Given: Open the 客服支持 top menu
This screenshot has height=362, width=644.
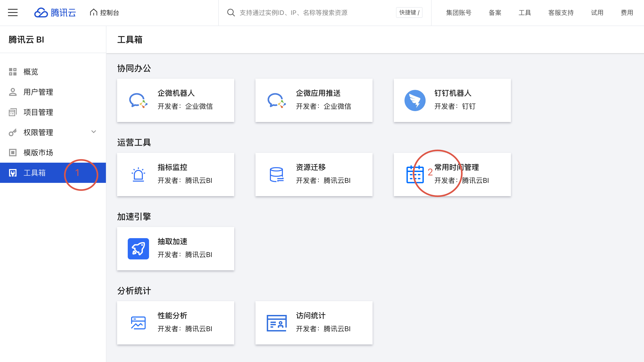Looking at the screenshot, I should click(x=561, y=12).
